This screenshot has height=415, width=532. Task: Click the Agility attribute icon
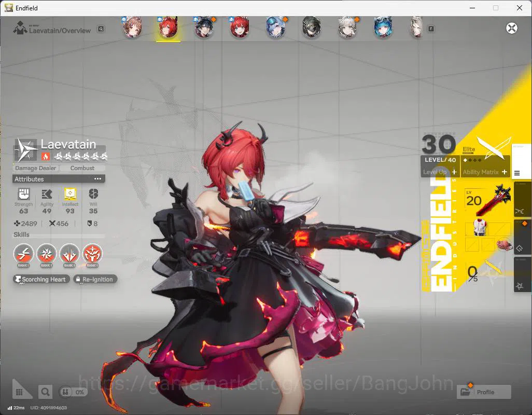click(47, 194)
